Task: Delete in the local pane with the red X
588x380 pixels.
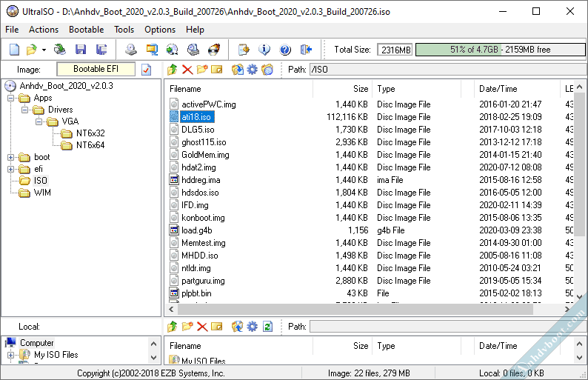Action: coord(202,327)
